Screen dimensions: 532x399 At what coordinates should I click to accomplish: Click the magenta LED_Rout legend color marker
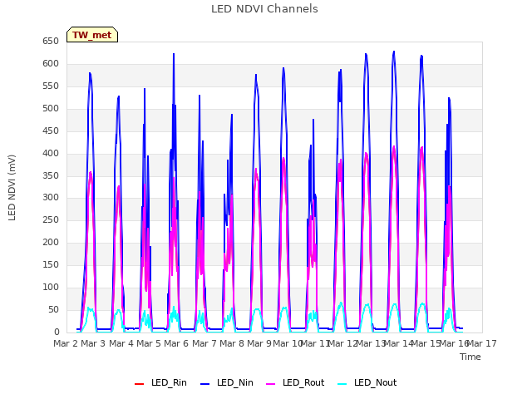[271, 384]
